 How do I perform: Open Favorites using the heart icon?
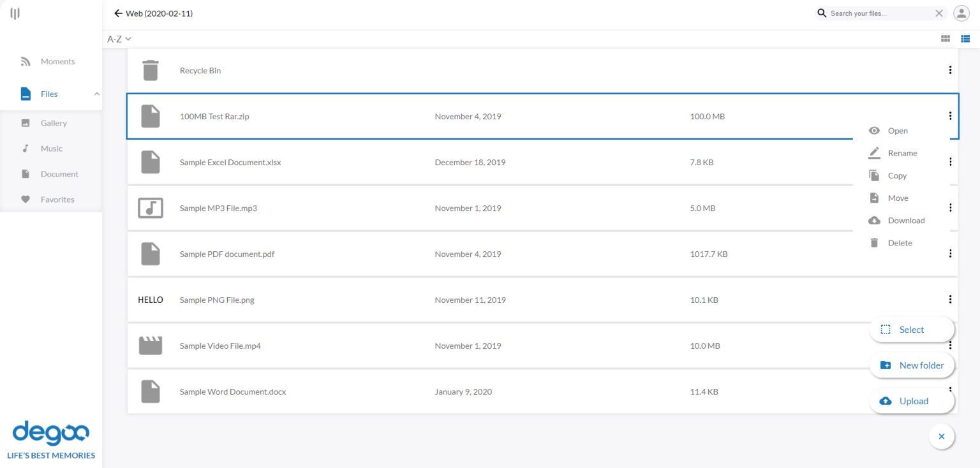pos(26,199)
